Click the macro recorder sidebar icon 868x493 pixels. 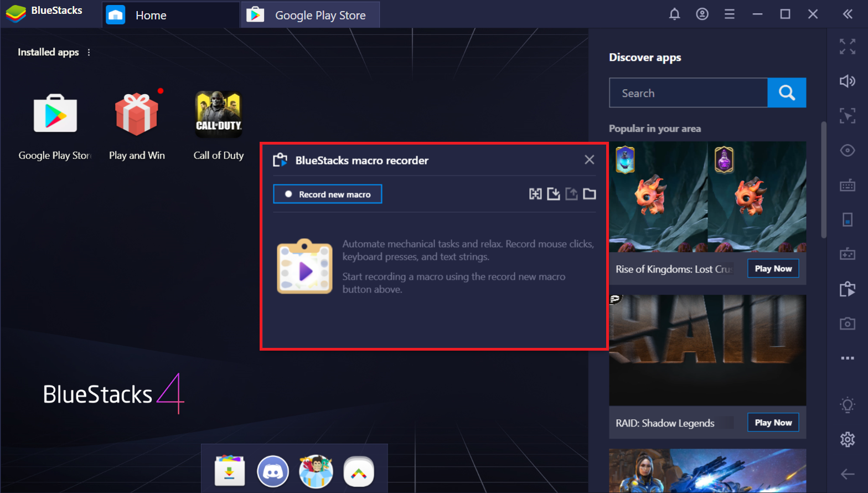click(x=848, y=289)
